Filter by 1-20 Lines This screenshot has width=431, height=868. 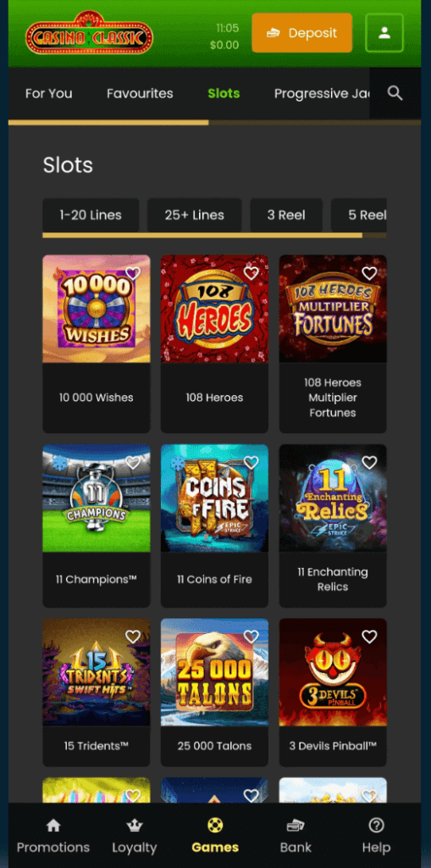pos(91,214)
